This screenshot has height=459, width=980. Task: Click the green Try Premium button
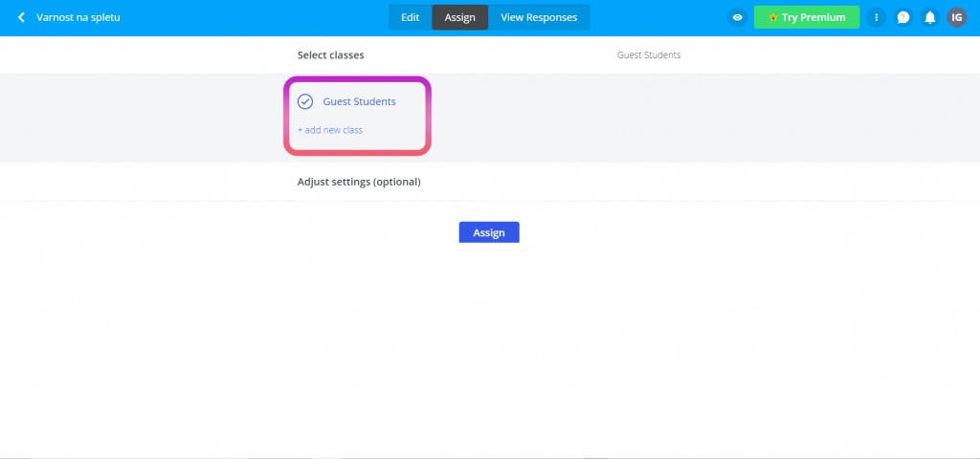pyautogui.click(x=807, y=17)
